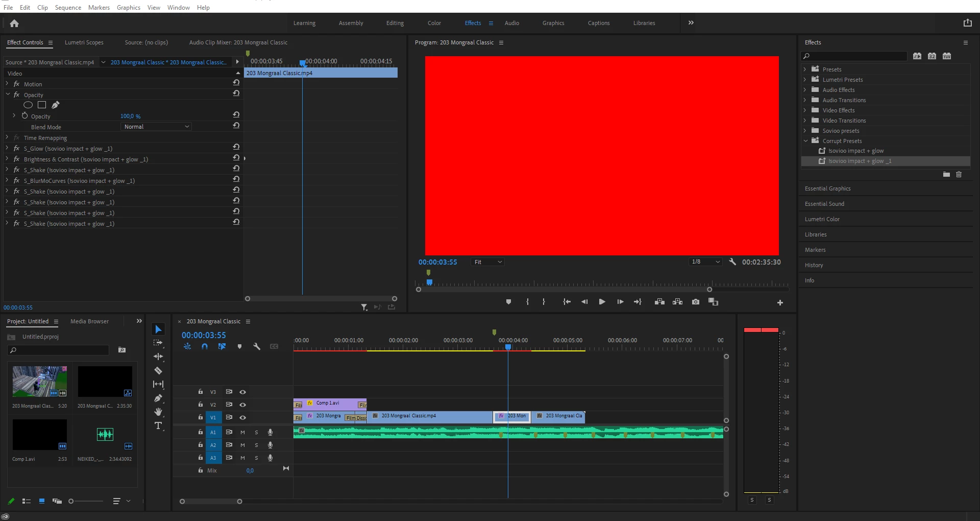The height and width of the screenshot is (521, 980).
Task: Select the Hand tool
Action: click(x=158, y=412)
